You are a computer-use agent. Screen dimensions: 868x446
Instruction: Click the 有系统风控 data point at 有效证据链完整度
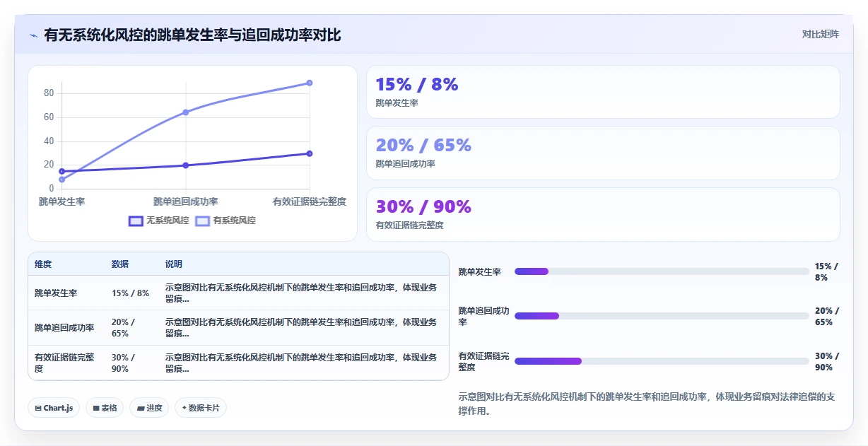(x=310, y=83)
